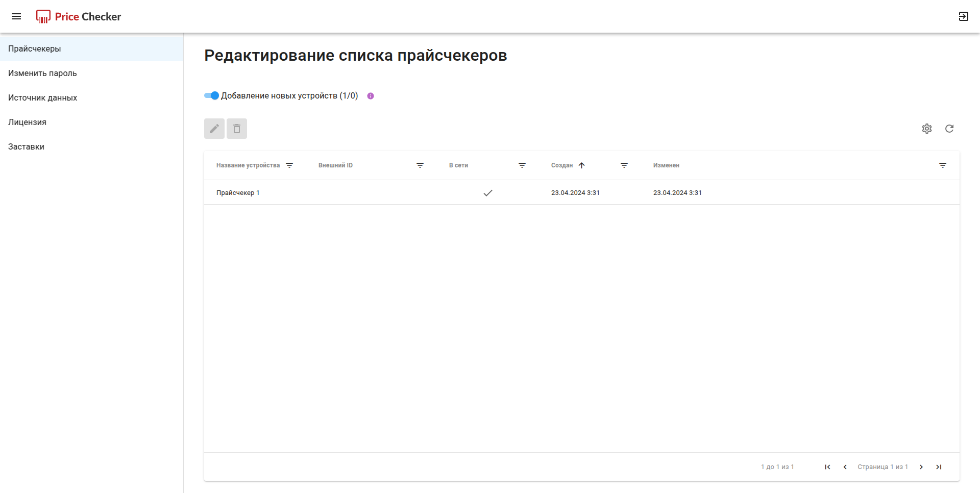980x493 pixels.
Task: Open the hamburger navigation menu
Action: tap(16, 16)
